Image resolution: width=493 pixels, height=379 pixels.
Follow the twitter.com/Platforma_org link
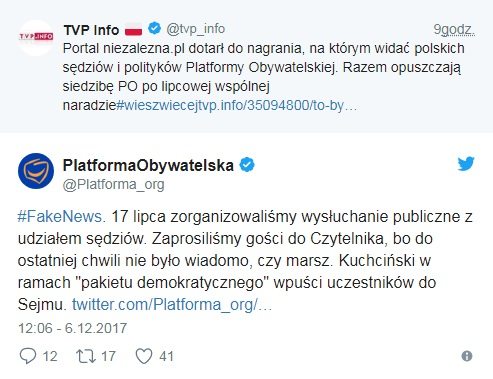(x=172, y=304)
